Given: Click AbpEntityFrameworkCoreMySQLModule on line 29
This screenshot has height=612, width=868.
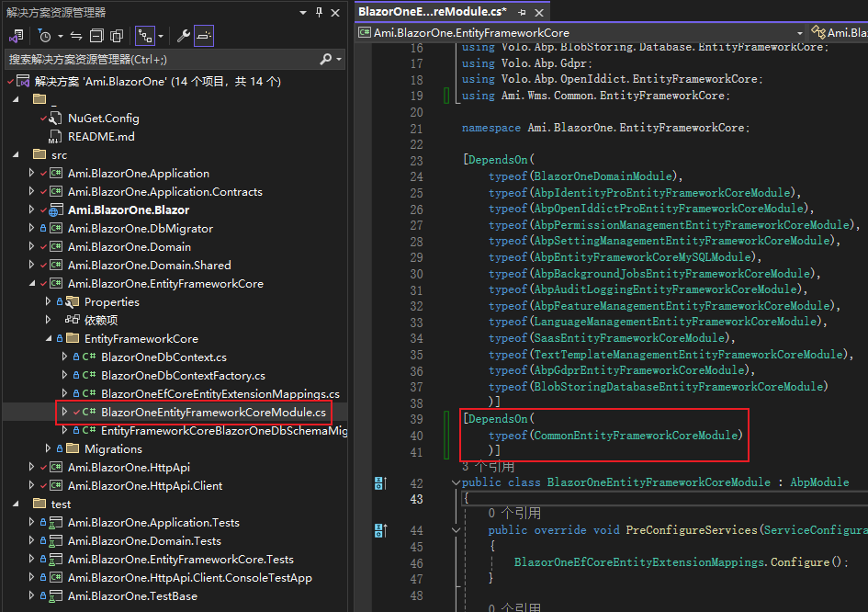Looking at the screenshot, I should click(643, 257).
